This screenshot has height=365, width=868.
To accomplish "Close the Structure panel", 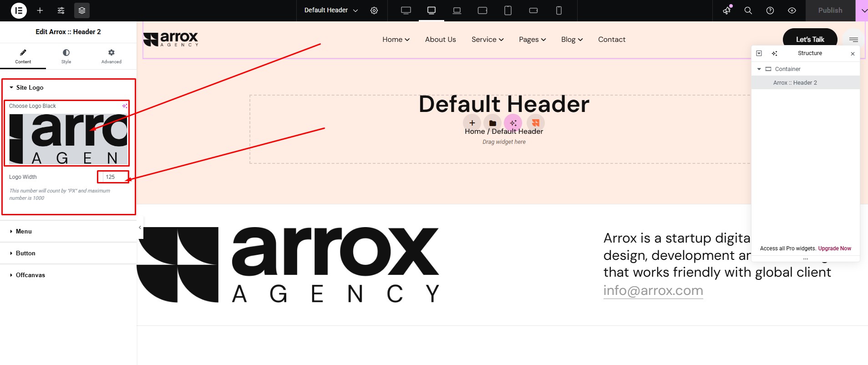I will point(853,54).
